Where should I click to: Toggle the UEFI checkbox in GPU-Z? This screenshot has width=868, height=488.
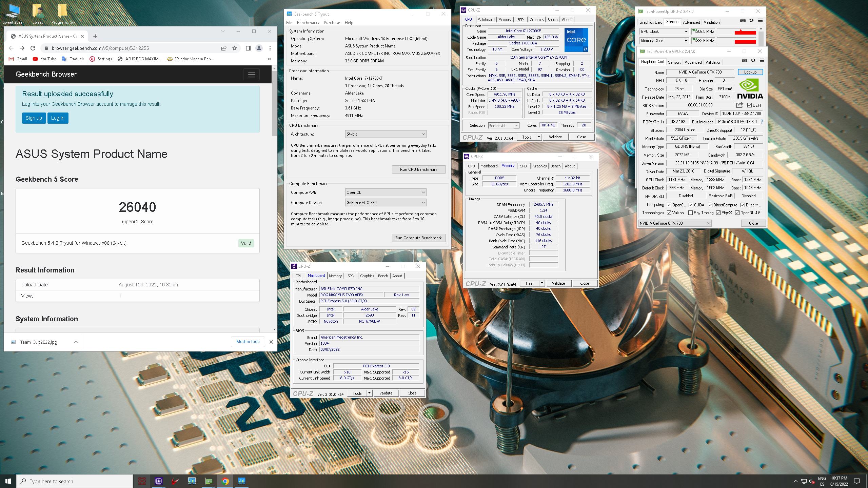pos(749,105)
